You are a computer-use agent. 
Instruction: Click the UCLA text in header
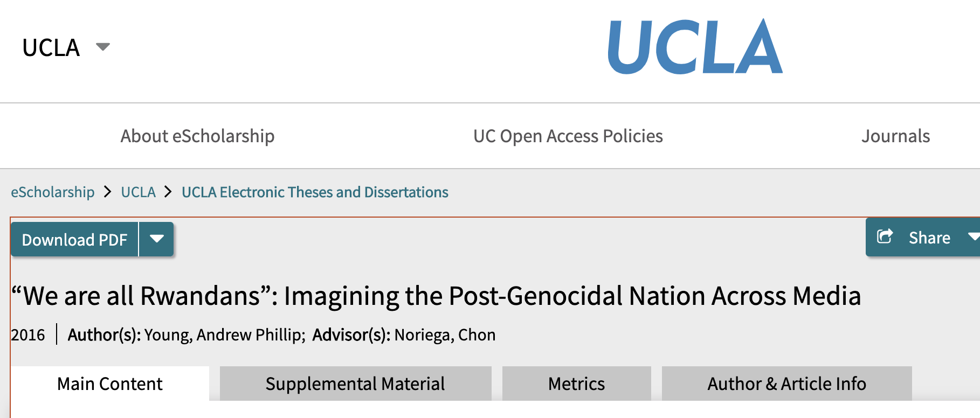click(51, 47)
